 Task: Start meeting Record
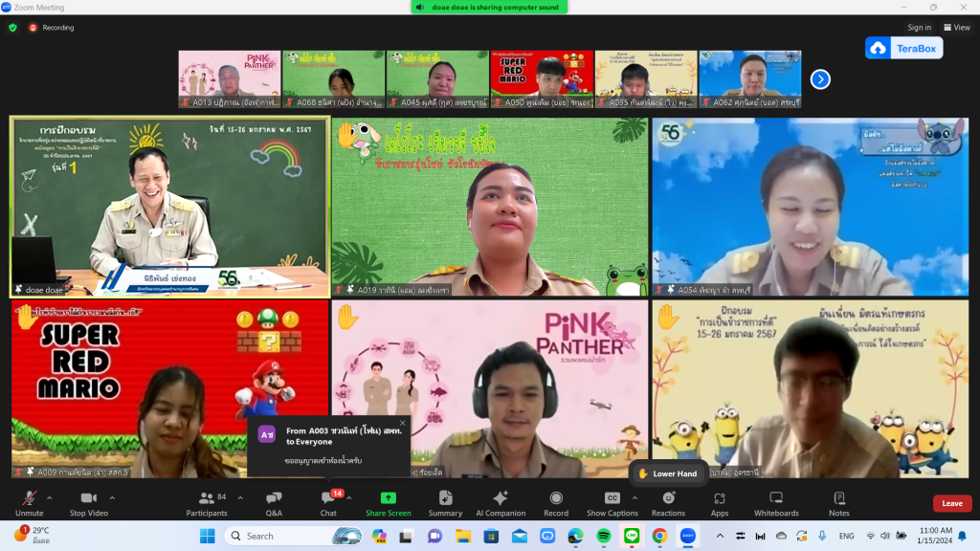click(x=556, y=502)
